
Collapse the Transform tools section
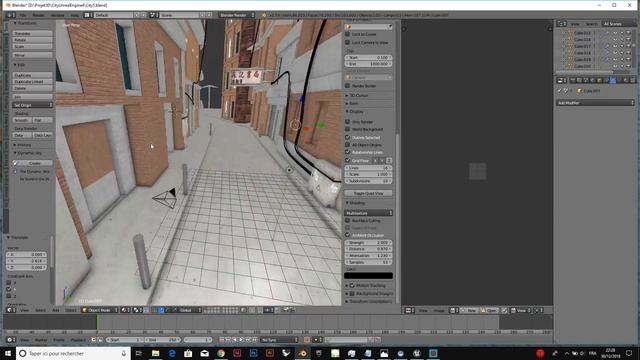[25, 23]
